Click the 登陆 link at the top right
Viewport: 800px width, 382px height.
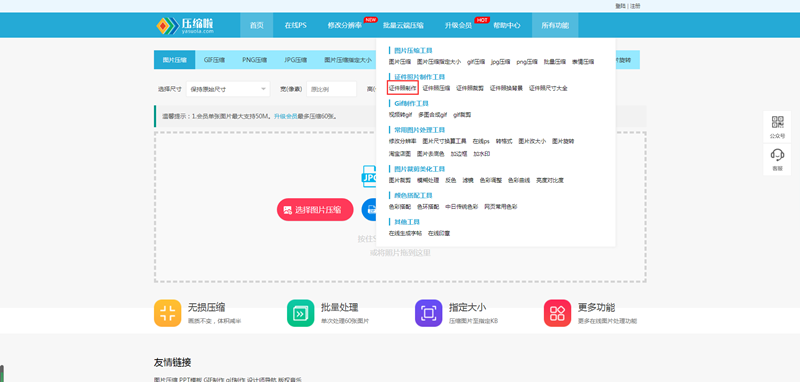click(x=620, y=6)
